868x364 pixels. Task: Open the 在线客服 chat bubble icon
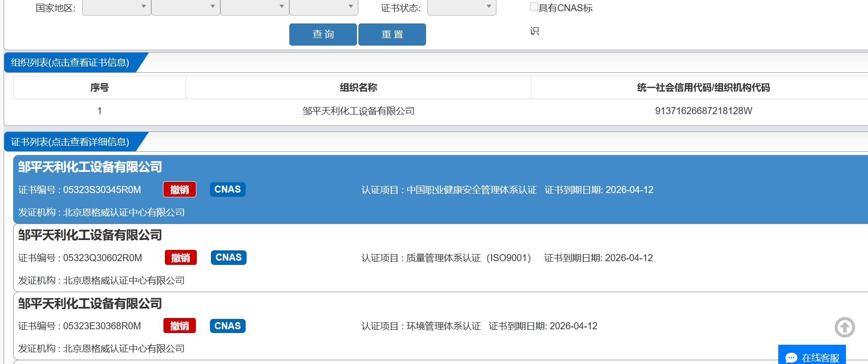pos(791,358)
